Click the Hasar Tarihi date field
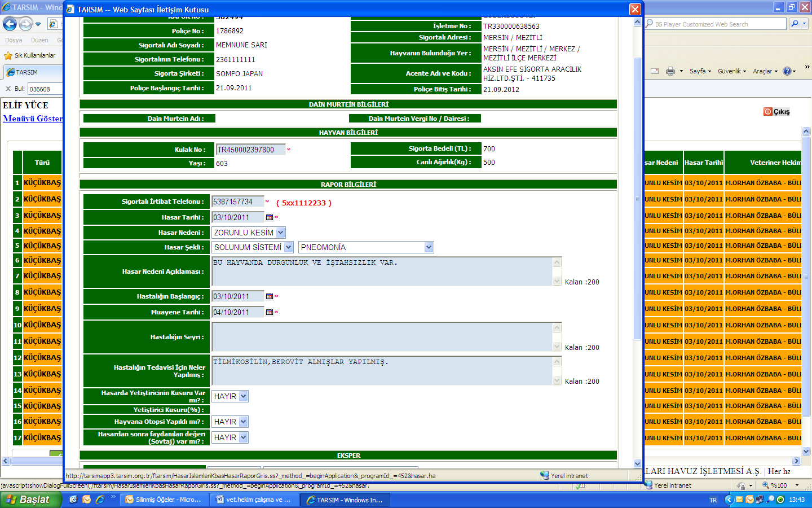 (237, 217)
